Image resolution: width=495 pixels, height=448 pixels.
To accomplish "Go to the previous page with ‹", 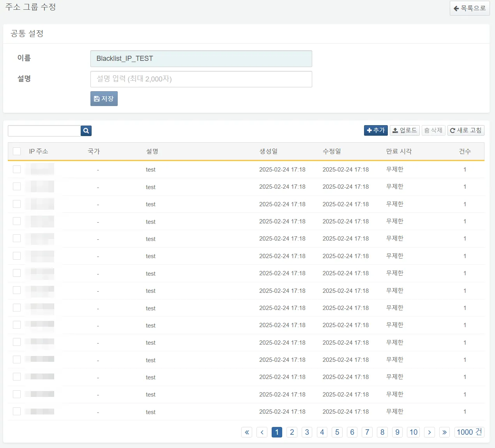I will click(x=262, y=432).
